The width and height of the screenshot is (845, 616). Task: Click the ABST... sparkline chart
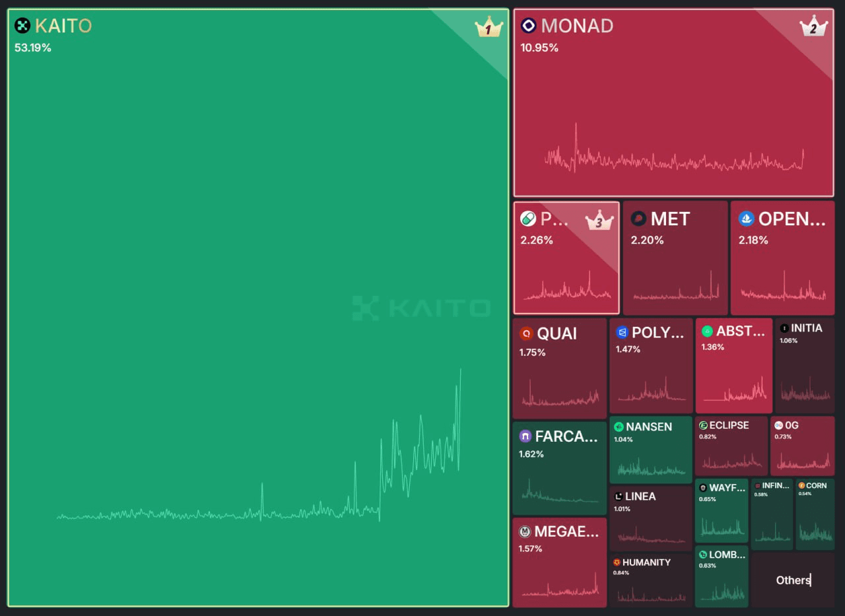(734, 390)
